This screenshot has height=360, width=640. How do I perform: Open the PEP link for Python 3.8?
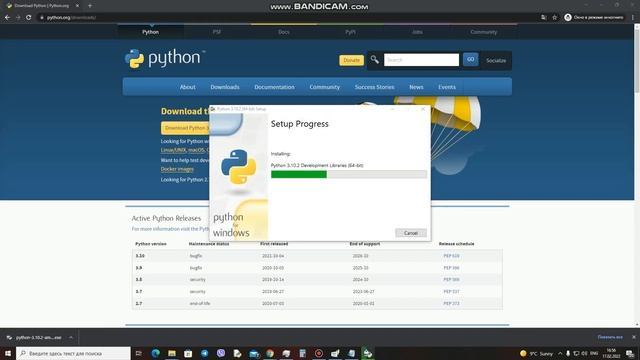point(451,280)
